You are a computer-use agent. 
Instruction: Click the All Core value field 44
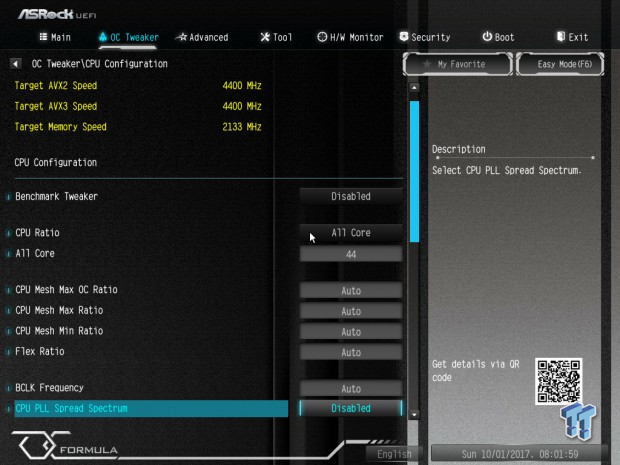pyautogui.click(x=351, y=254)
